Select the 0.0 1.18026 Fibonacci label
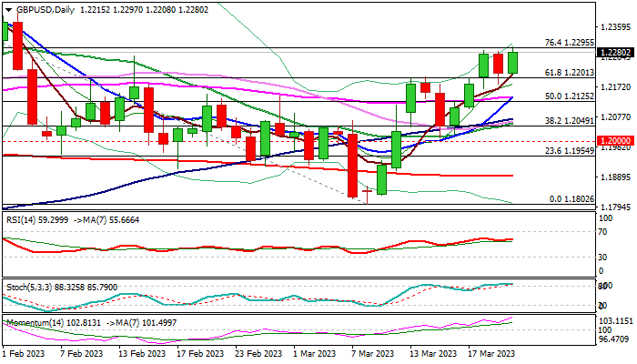The image size is (637, 364). tap(571, 199)
